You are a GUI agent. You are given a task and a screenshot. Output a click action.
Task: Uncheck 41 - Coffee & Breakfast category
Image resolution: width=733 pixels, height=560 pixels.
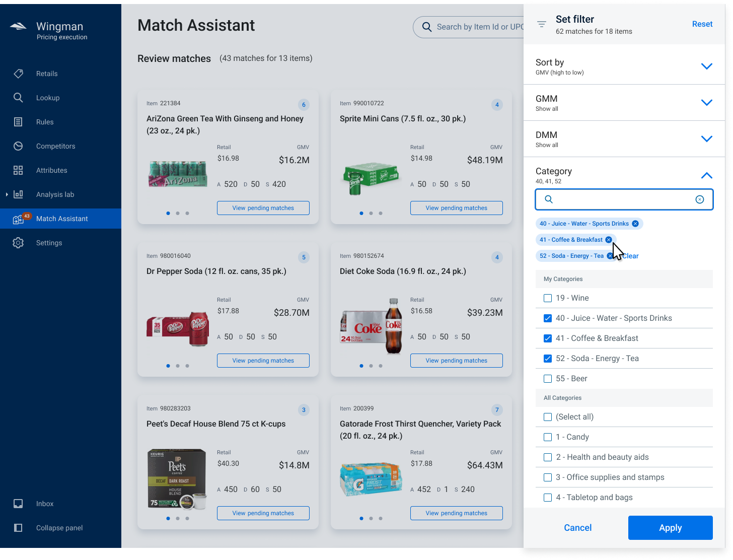[548, 338]
